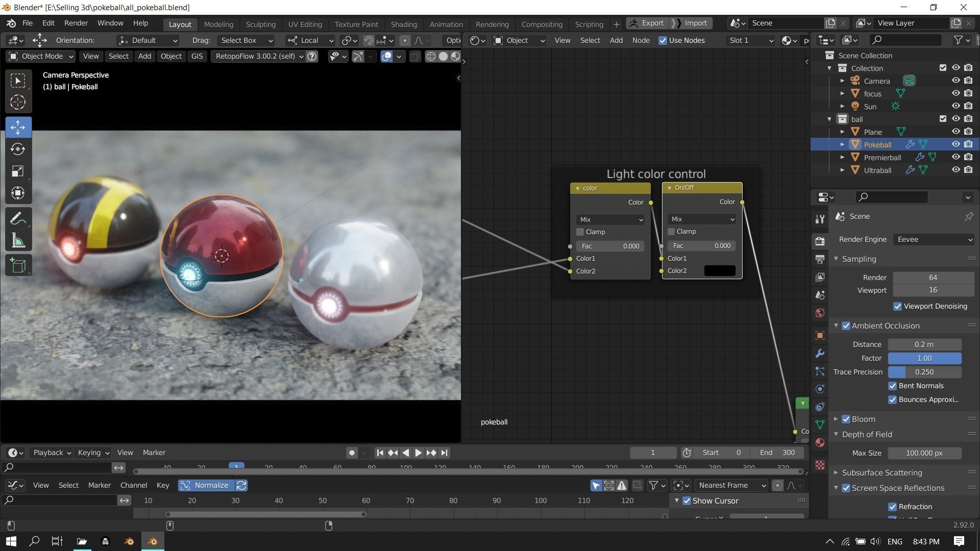Adjust the Trace Precision slider
Image resolution: width=980 pixels, height=551 pixels.
924,372
